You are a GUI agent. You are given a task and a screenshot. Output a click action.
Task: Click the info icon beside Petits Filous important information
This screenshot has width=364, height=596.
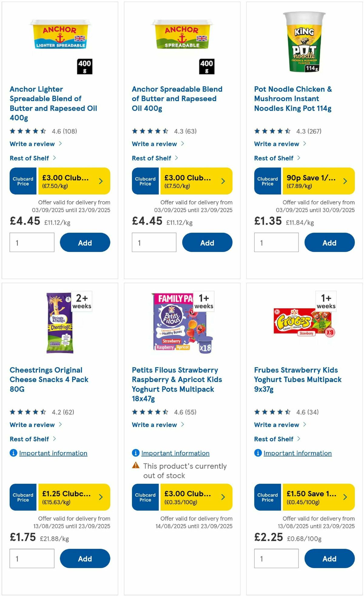(135, 453)
